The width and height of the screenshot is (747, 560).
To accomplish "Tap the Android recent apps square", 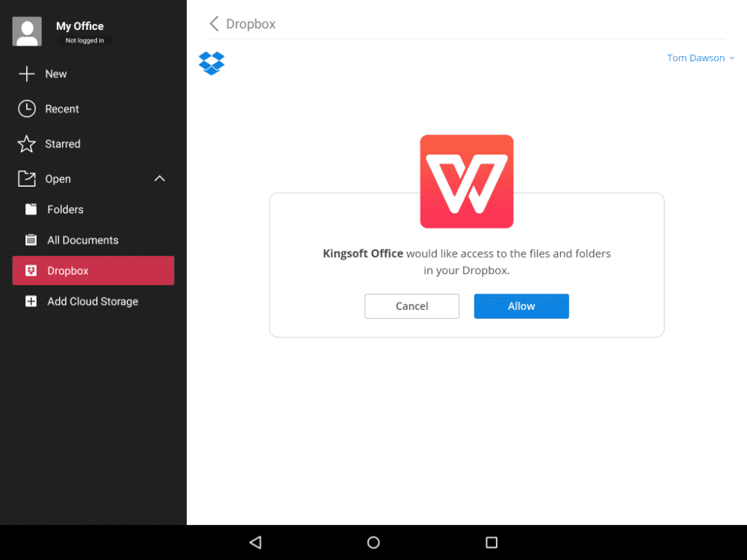I will [492, 542].
